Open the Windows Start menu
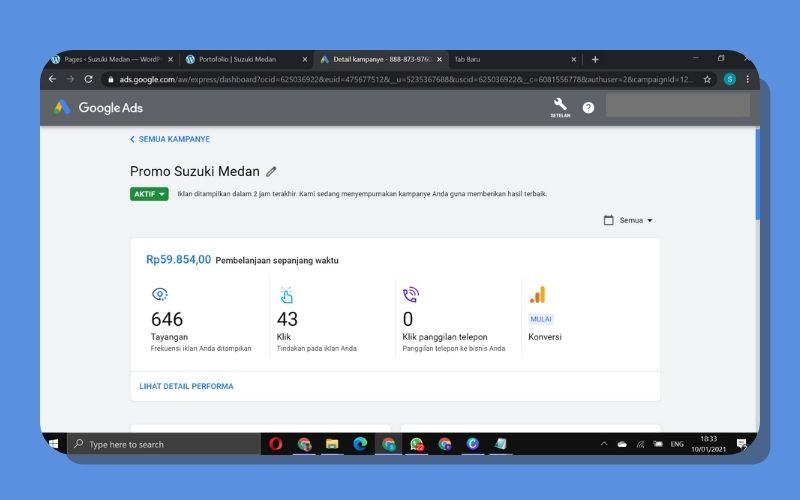800x500 pixels. click(x=53, y=444)
